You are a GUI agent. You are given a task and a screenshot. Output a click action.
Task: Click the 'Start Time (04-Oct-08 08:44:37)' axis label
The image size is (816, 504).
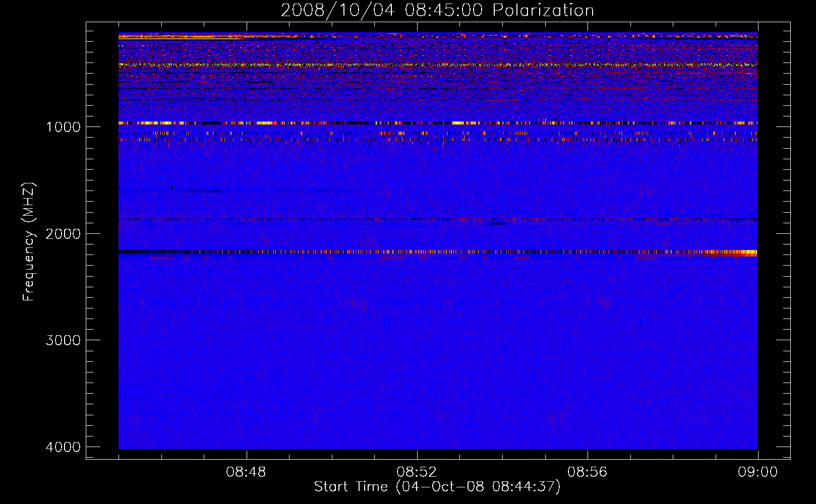point(437,487)
